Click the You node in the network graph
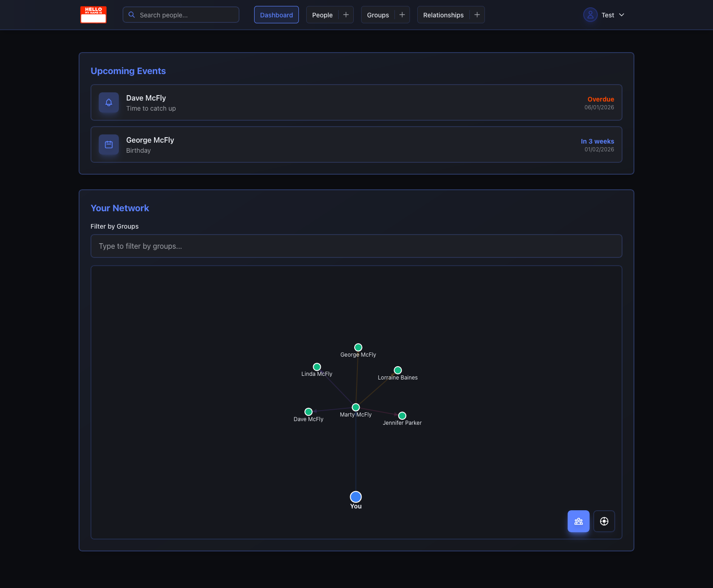The image size is (713, 588). [x=356, y=497]
